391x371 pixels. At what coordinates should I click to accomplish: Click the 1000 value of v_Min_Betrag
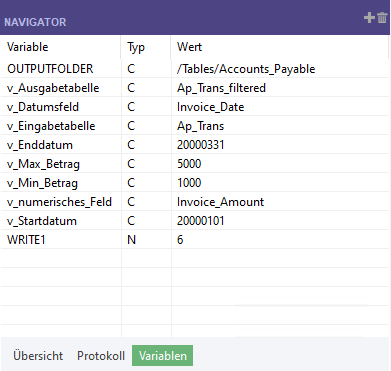point(189,183)
